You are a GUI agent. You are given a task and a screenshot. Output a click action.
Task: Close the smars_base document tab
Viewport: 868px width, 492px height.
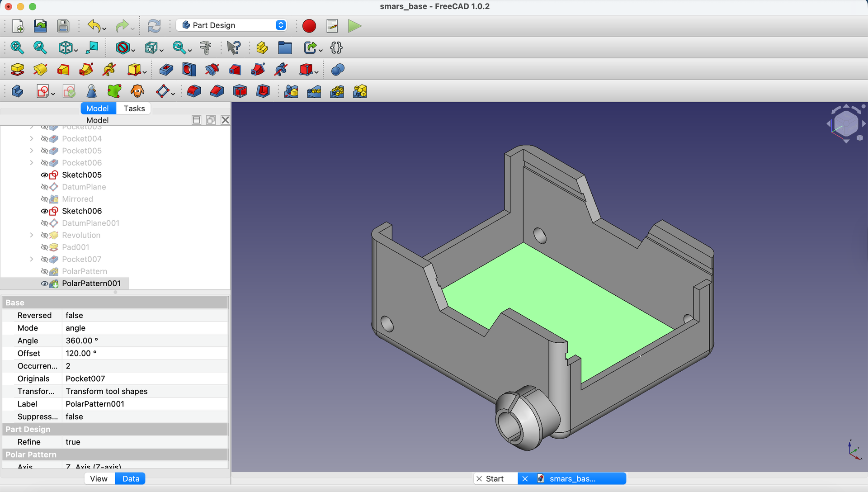coord(525,478)
